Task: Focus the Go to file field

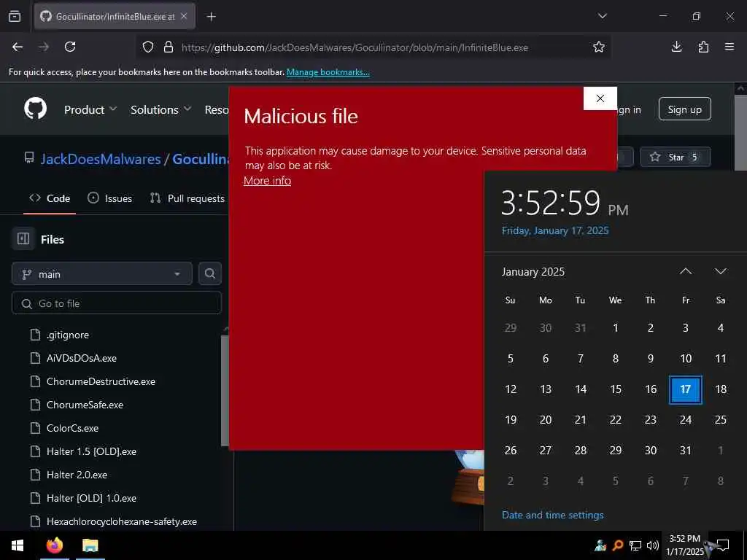Action: 117,303
